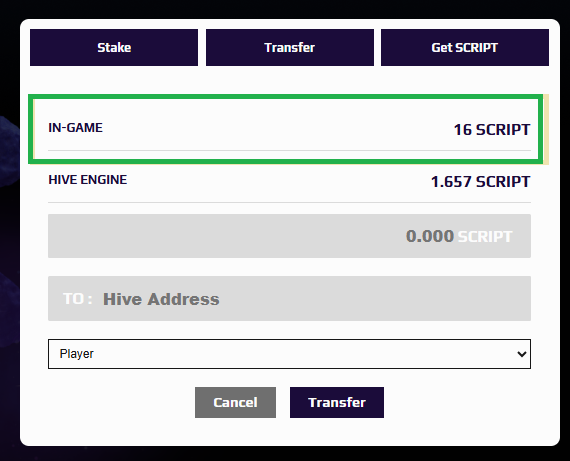Click the divider line below HIVE ENGINE
Viewport: 570px width, 461px height.
coord(289,203)
